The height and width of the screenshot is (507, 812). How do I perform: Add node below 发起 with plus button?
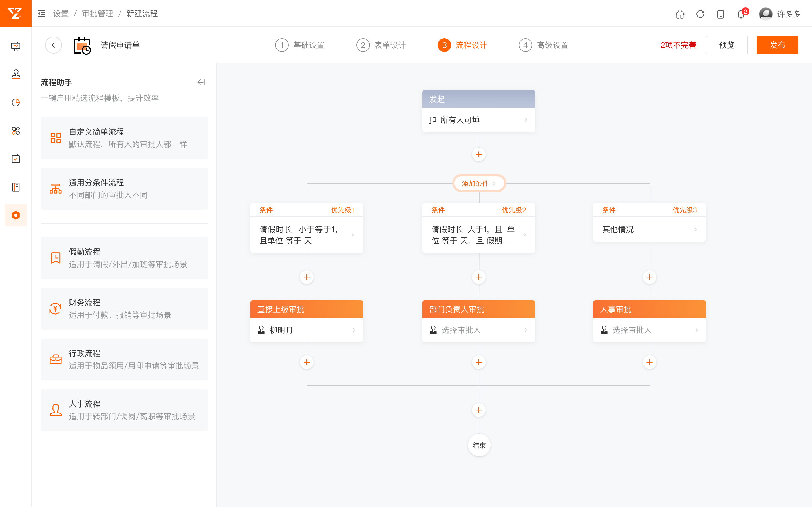(479, 155)
